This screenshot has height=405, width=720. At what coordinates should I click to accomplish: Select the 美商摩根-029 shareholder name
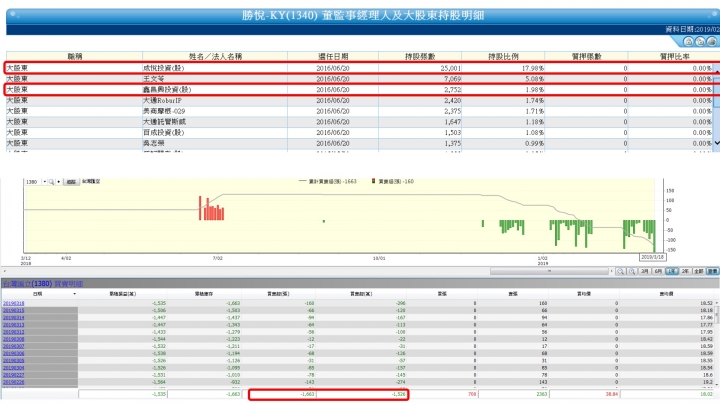point(164,111)
